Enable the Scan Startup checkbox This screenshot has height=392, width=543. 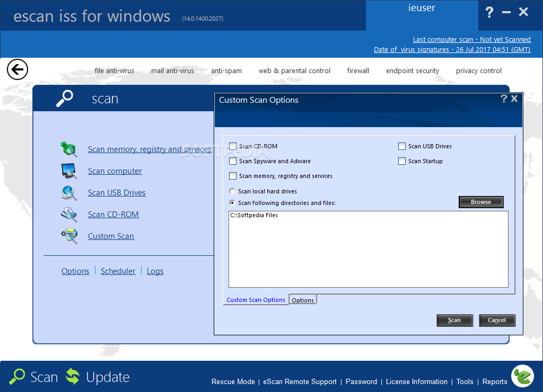pos(402,161)
